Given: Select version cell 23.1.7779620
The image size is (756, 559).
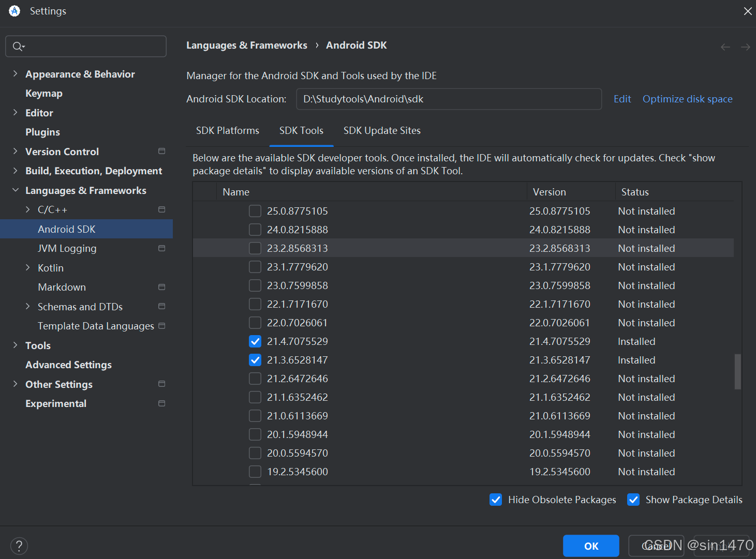Looking at the screenshot, I should point(560,267).
